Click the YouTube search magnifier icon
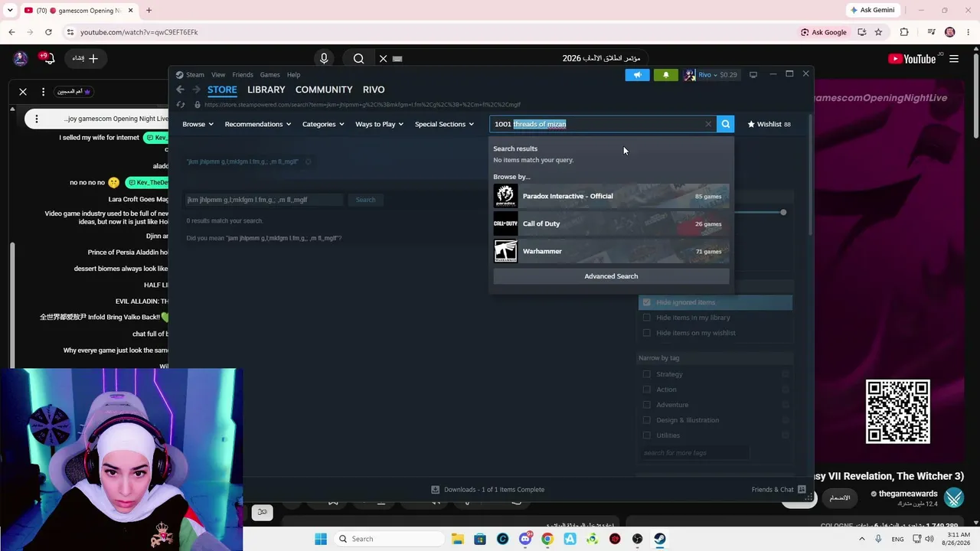 pyautogui.click(x=358, y=59)
